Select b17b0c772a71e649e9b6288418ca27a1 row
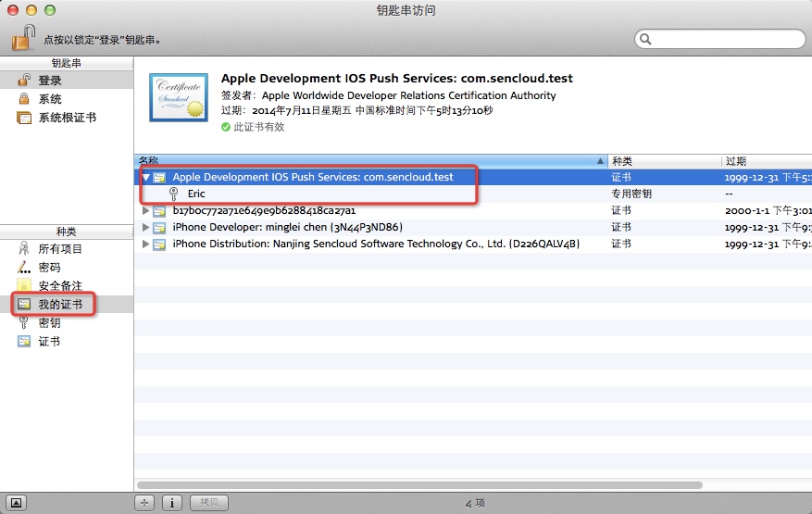This screenshot has height=514, width=812. (x=473, y=210)
